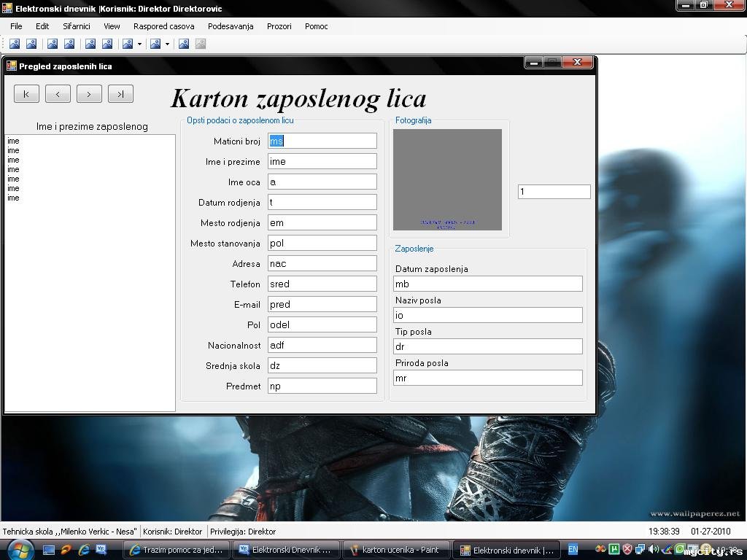747x560 pixels.
Task: Click the form icon in Pregled zaposlenih lica title bar
Action: point(11,66)
